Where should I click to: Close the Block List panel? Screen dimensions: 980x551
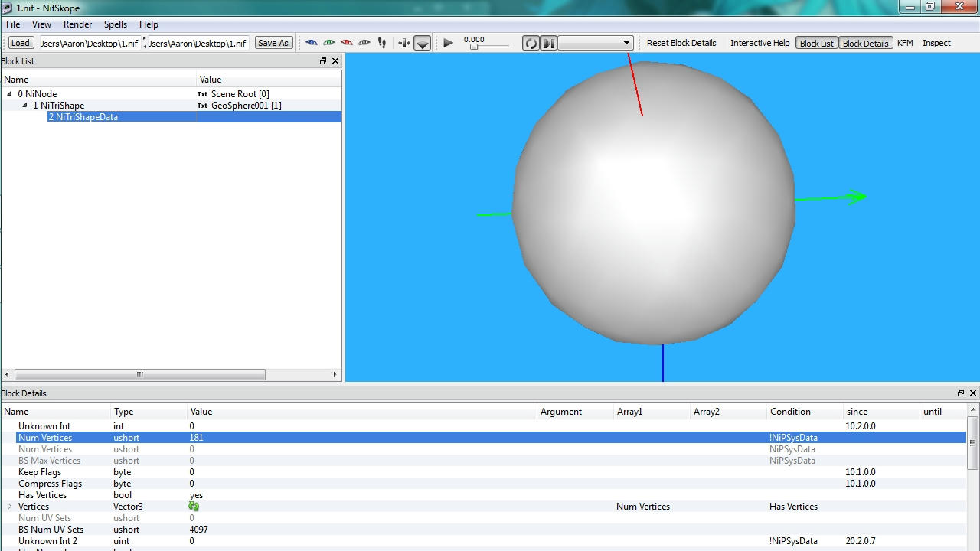point(335,61)
